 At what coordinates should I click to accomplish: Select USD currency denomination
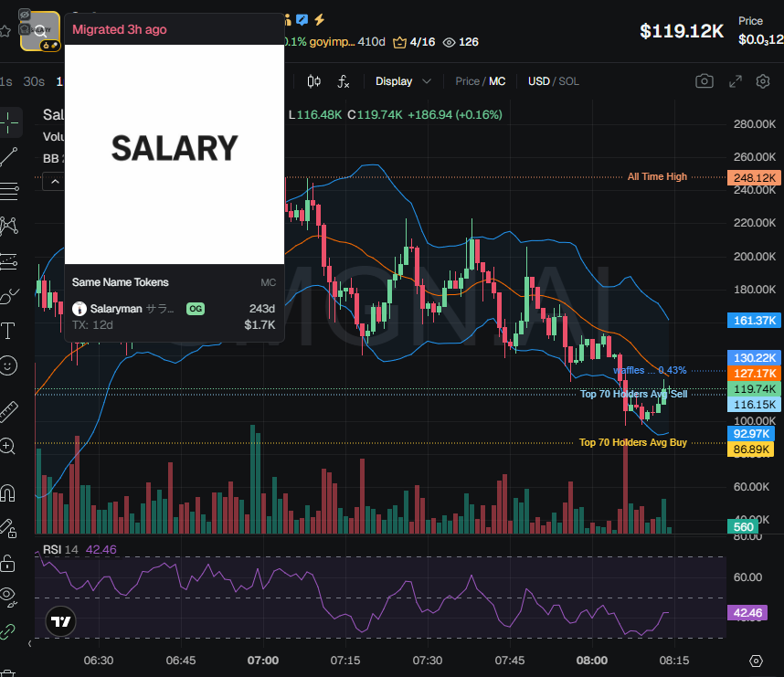(539, 81)
